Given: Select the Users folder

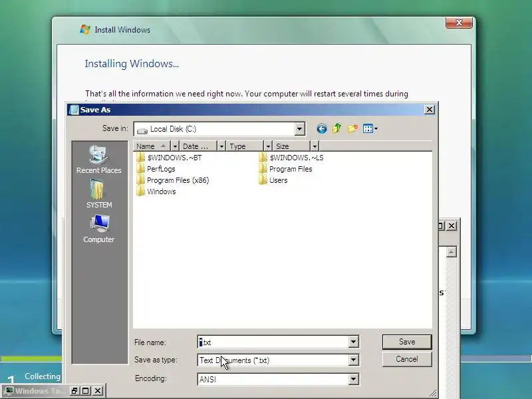Looking at the screenshot, I should (x=273, y=180).
